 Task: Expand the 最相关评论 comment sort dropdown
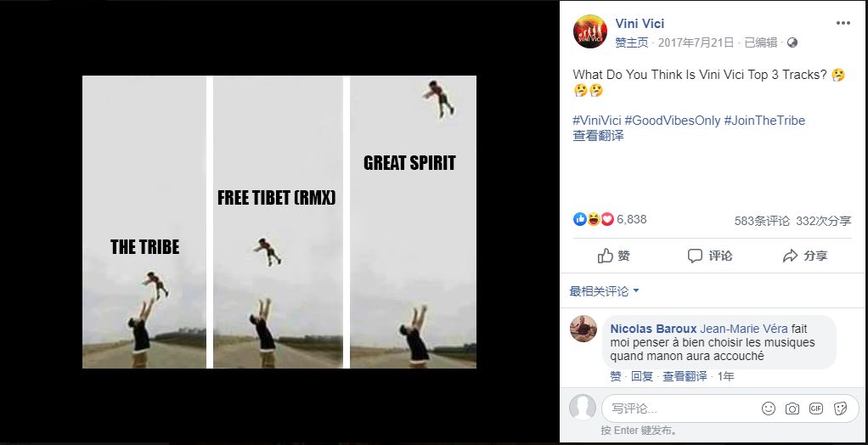click(605, 291)
